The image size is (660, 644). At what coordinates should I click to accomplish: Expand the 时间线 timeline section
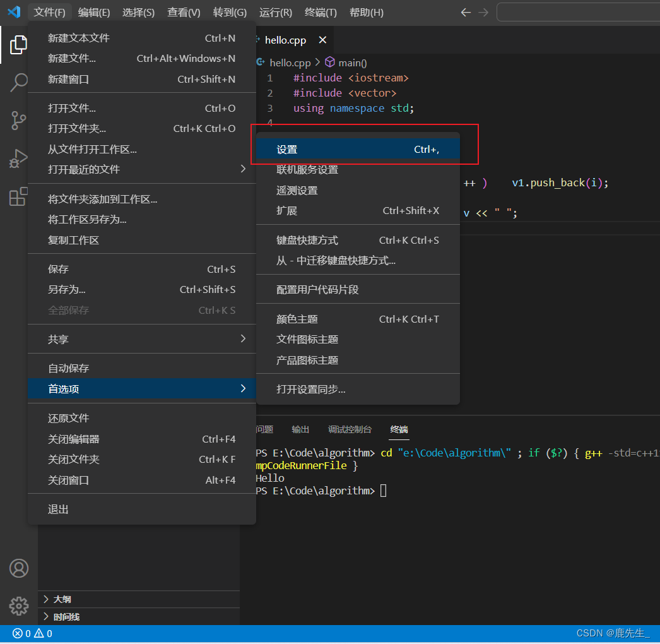click(x=66, y=617)
